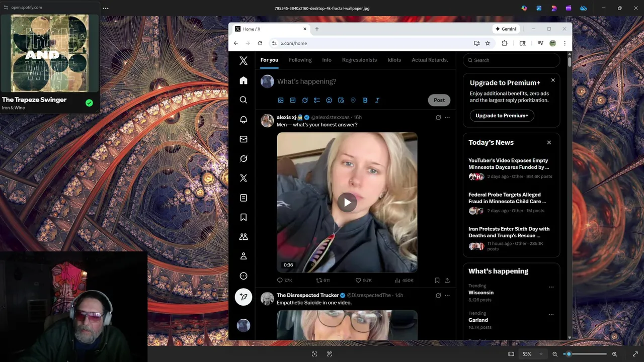Play the alexis xj video
644x362 pixels.
pyautogui.click(x=347, y=203)
